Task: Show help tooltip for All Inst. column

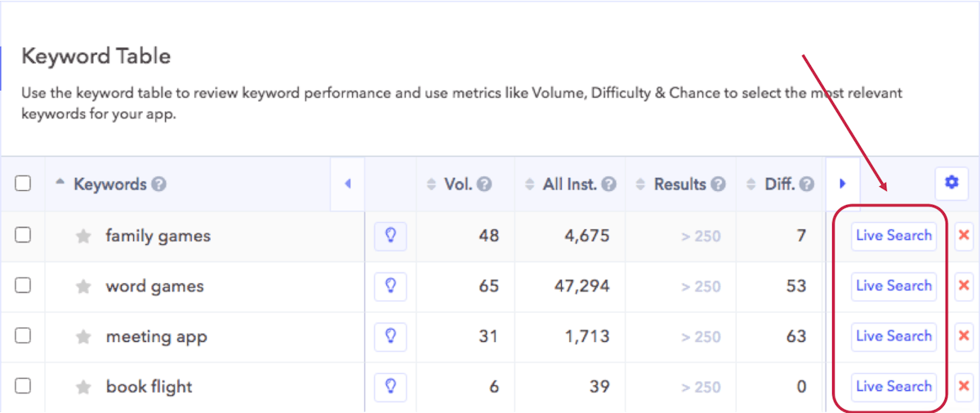Action: 609,184
